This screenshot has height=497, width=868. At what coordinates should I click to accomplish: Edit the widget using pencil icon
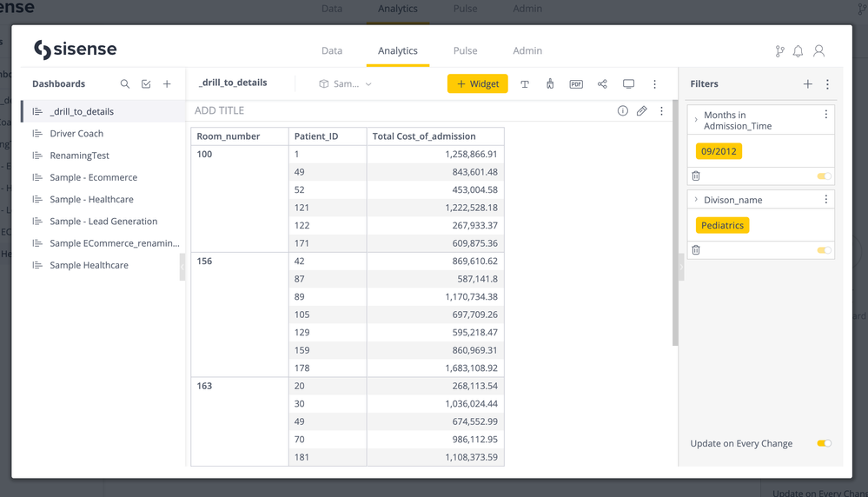(x=641, y=111)
